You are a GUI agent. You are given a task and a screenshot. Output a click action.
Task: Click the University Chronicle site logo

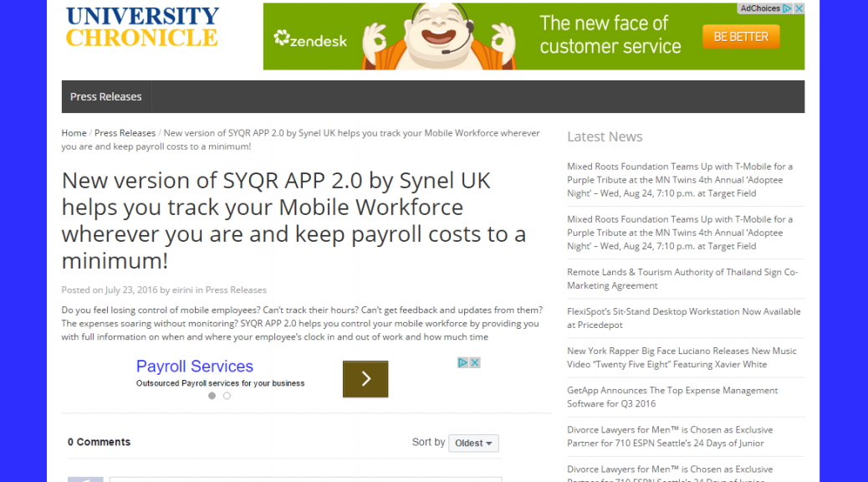(x=142, y=27)
